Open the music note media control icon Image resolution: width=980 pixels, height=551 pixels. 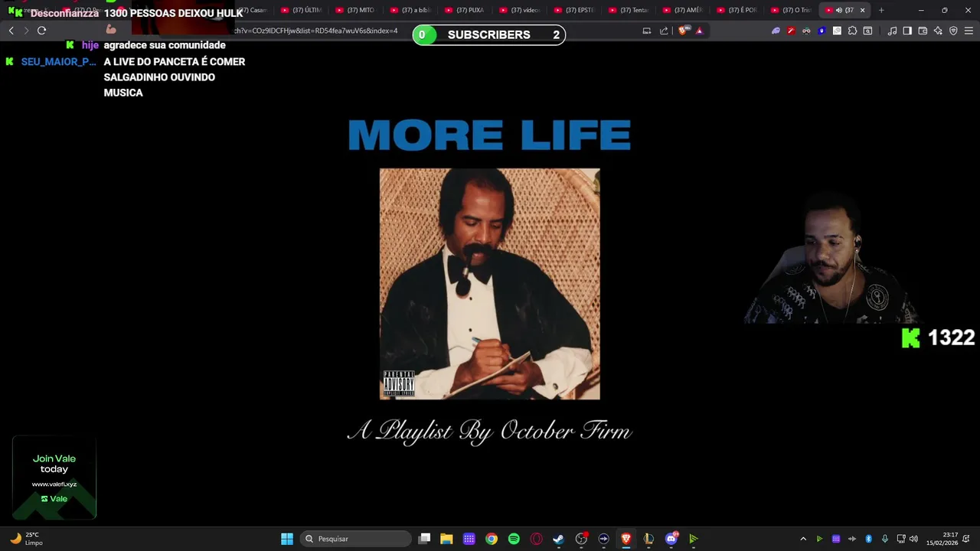(x=892, y=31)
